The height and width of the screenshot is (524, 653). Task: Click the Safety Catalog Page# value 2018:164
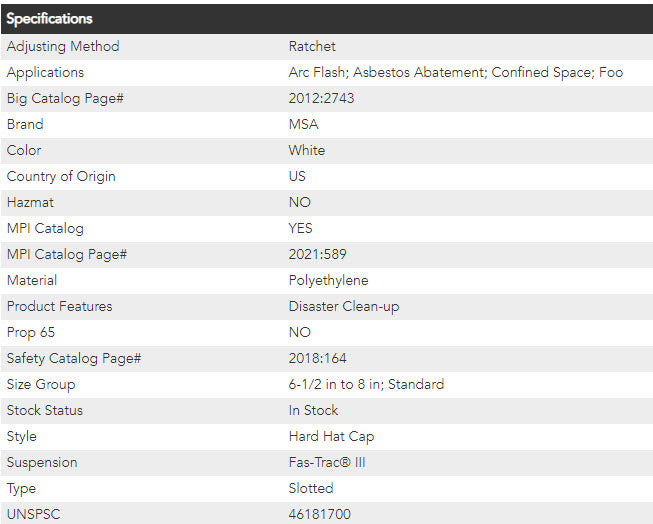[x=317, y=358]
